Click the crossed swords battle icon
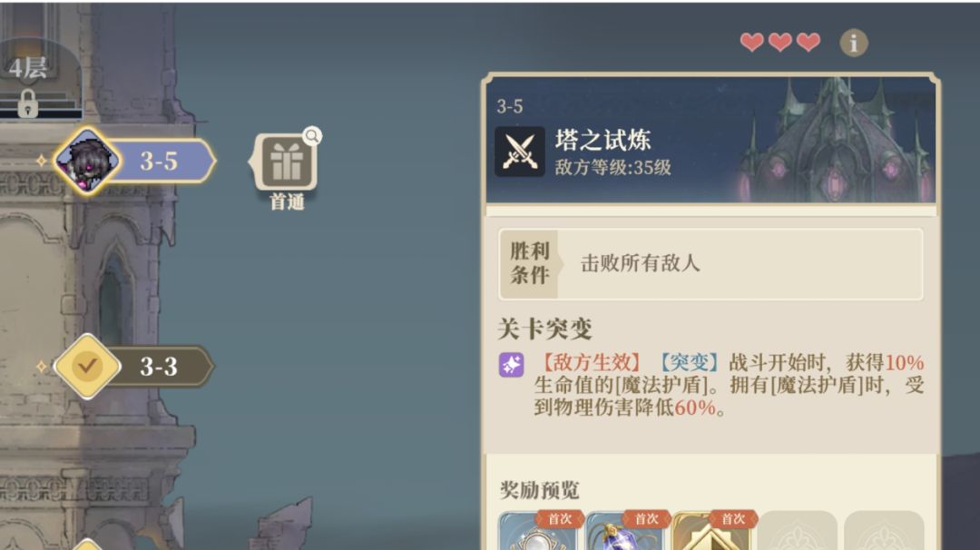This screenshot has height=550, width=980. [x=519, y=152]
